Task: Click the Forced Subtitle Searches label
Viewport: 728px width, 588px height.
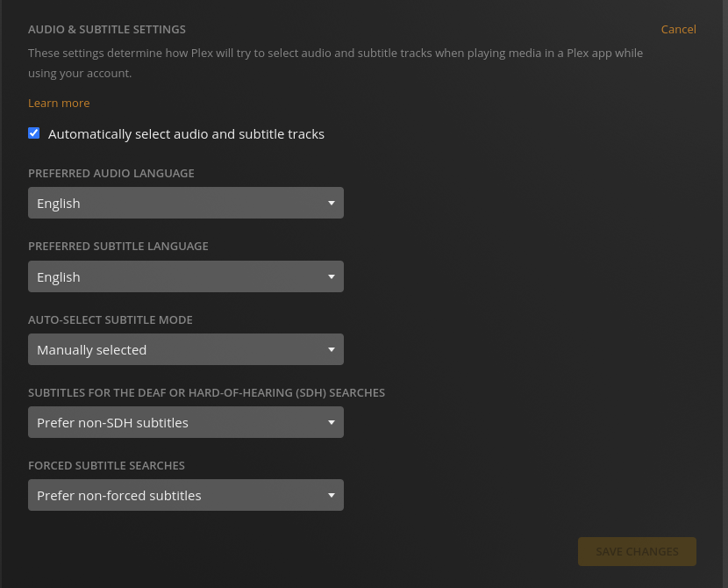Action: point(106,466)
